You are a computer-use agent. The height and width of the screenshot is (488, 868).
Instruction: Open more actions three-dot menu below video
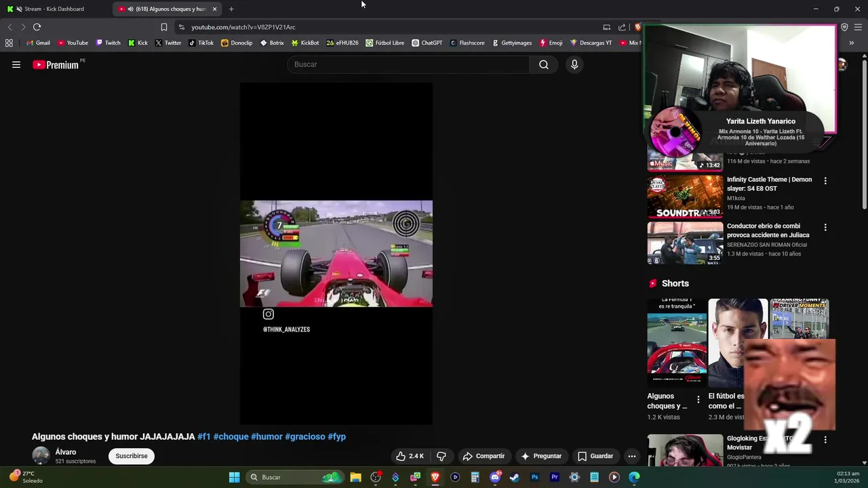pyautogui.click(x=631, y=456)
